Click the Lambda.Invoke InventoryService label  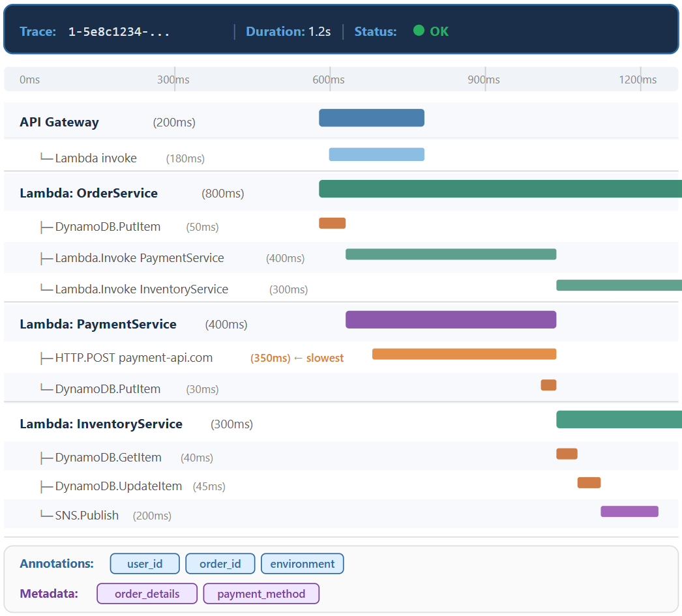pyautogui.click(x=141, y=289)
